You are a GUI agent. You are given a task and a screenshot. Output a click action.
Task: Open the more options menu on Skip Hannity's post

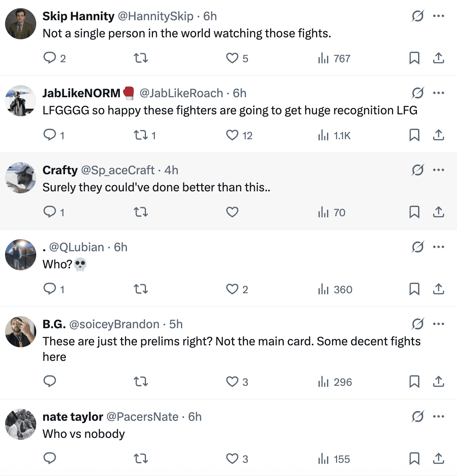tap(439, 16)
